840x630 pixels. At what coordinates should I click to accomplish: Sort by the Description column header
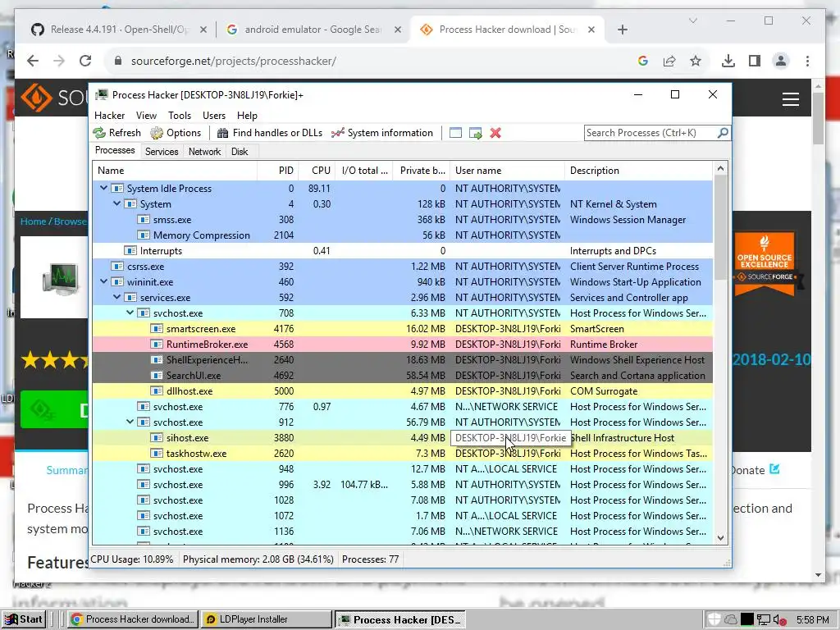pyautogui.click(x=638, y=171)
